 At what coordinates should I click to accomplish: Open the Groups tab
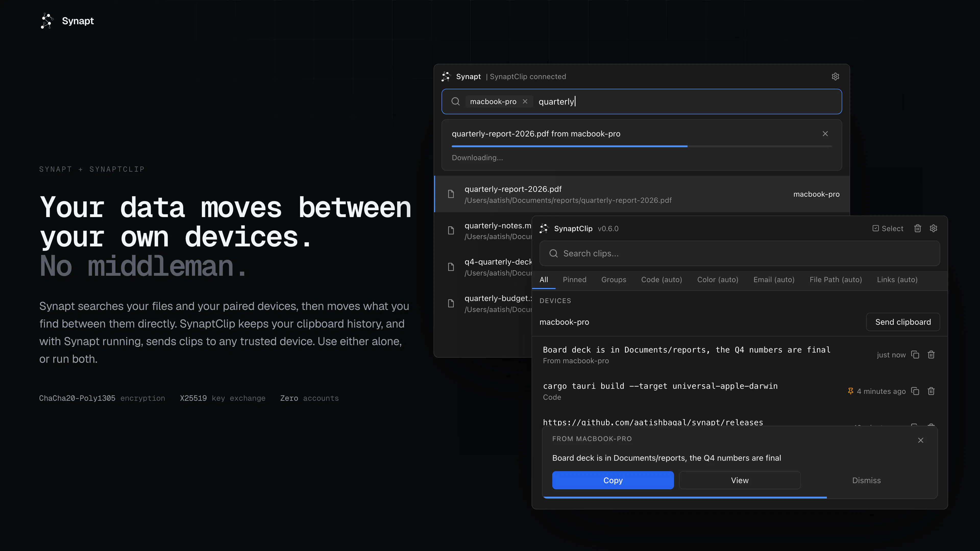click(614, 280)
